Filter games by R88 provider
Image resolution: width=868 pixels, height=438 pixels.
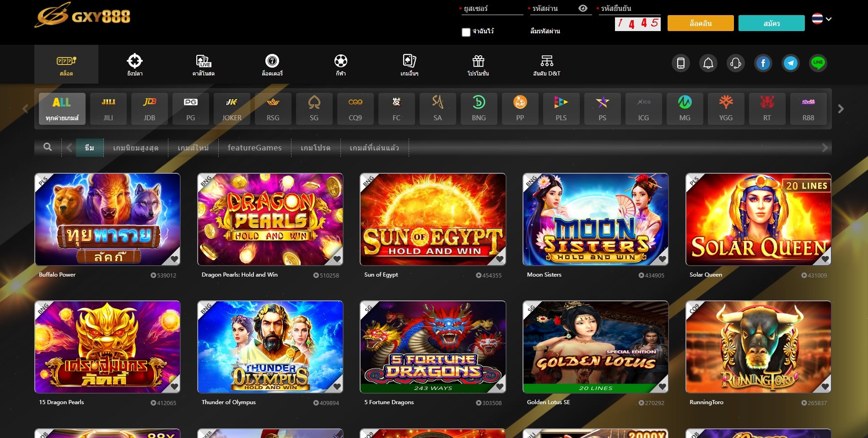click(x=809, y=109)
